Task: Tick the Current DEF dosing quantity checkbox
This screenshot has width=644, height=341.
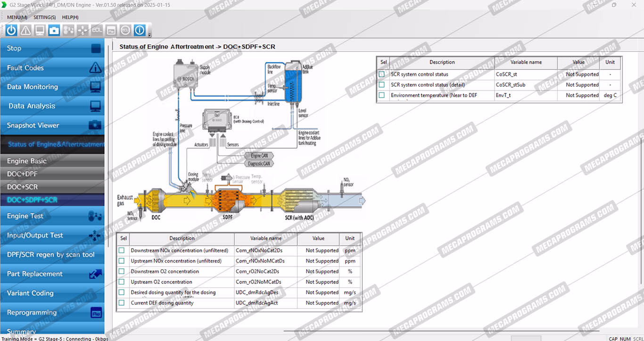Action: tap(122, 303)
